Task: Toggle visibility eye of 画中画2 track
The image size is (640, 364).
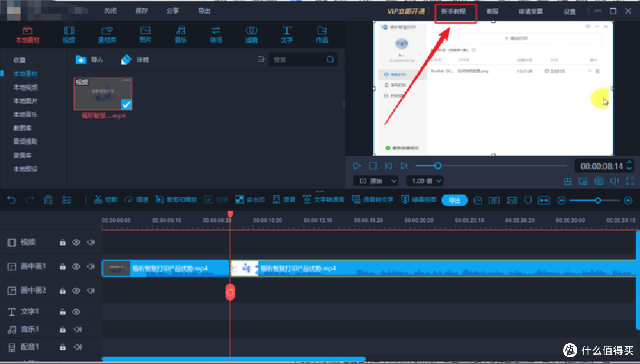Action: point(76,291)
